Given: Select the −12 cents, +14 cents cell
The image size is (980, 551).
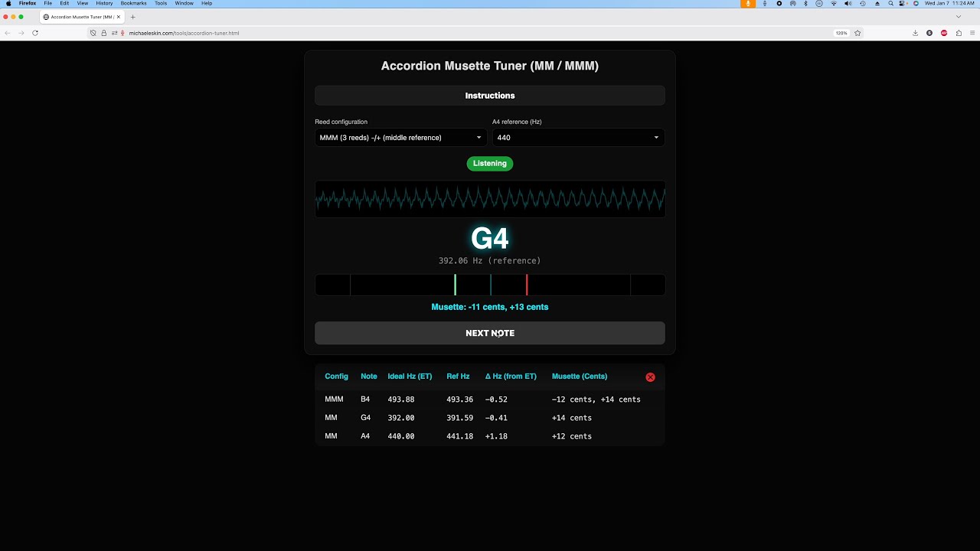Looking at the screenshot, I should pos(596,399).
